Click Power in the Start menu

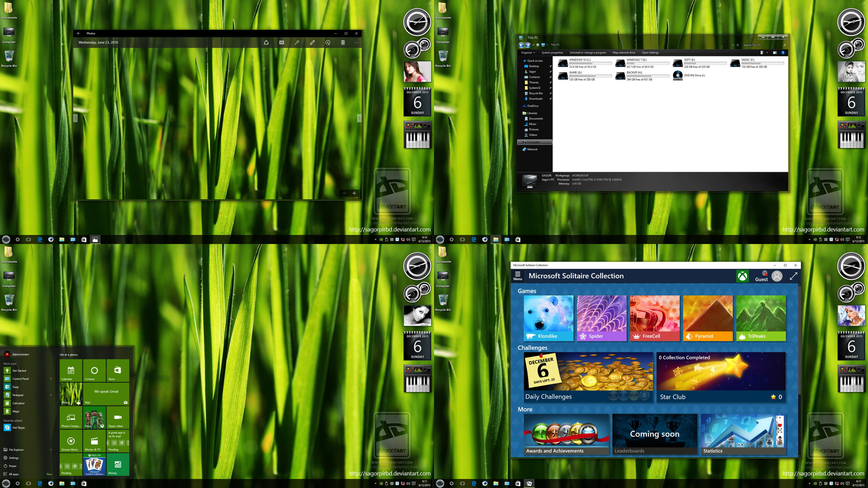click(x=10, y=466)
